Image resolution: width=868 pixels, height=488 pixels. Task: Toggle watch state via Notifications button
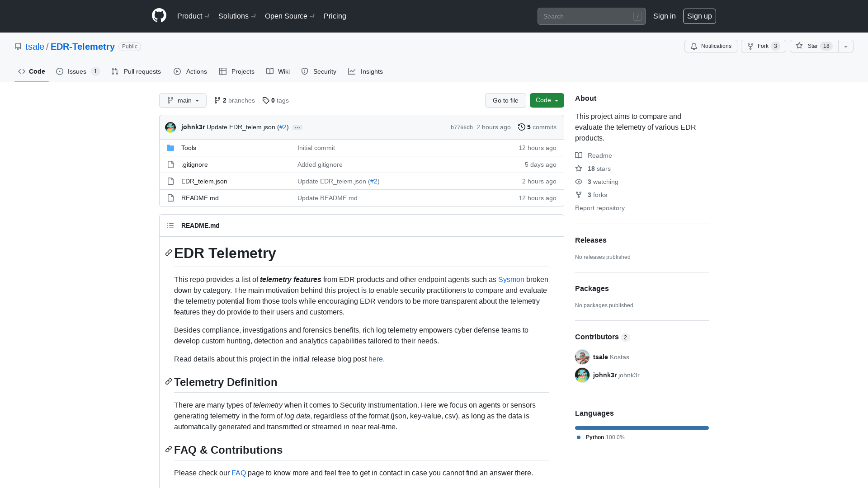(x=711, y=46)
